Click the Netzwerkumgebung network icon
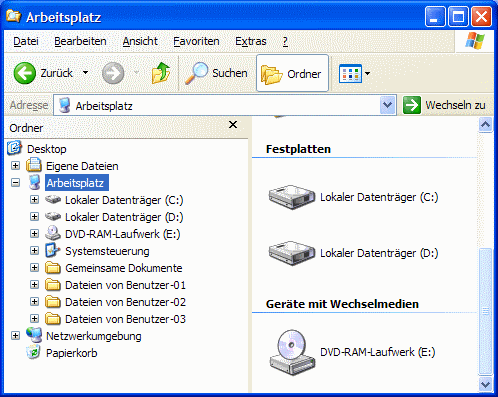Image resolution: width=498 pixels, height=397 pixels. (x=34, y=335)
